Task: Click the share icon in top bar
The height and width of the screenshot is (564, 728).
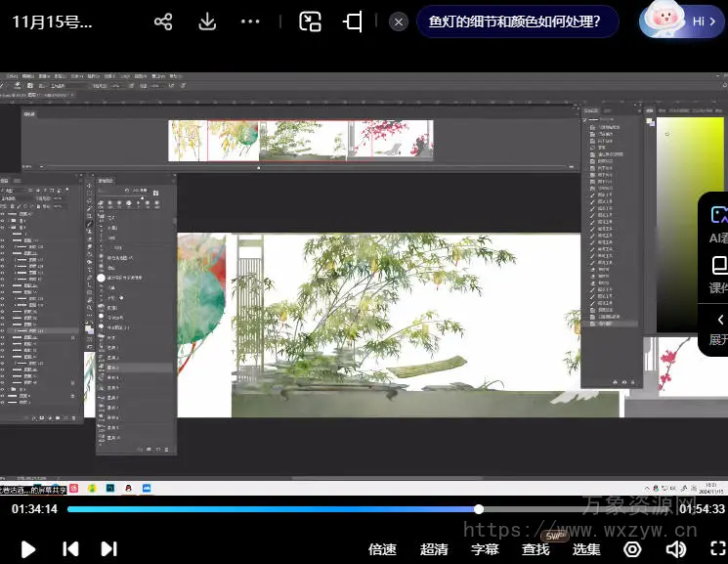Action: click(163, 22)
